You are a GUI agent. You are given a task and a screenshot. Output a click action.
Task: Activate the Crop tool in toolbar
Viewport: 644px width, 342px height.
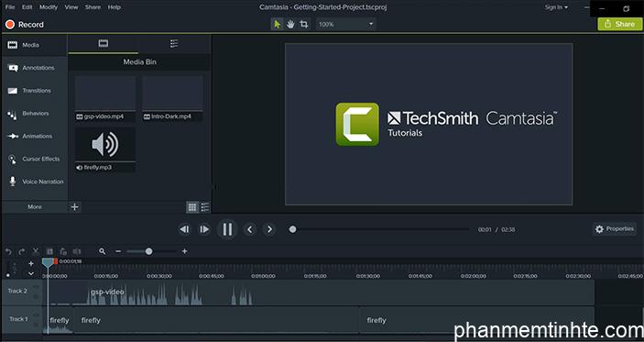[304, 24]
